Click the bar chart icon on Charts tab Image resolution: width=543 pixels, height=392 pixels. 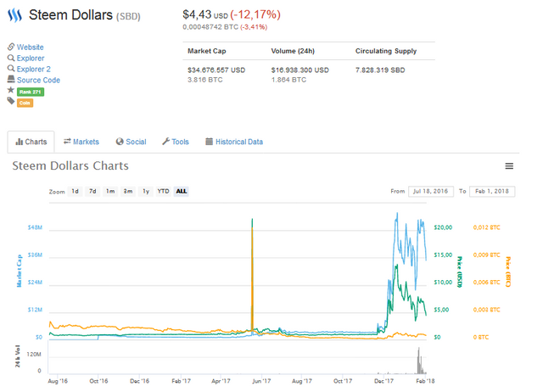[x=20, y=142]
